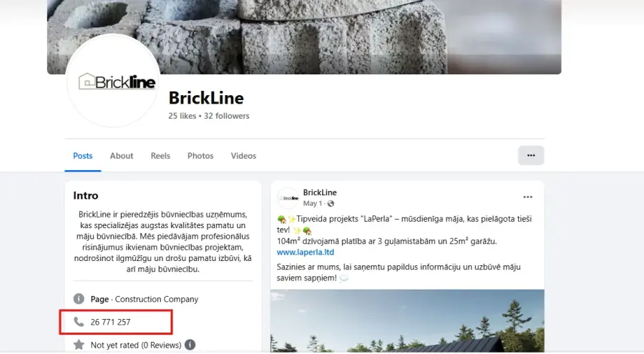Open the Videos tab

point(243,156)
